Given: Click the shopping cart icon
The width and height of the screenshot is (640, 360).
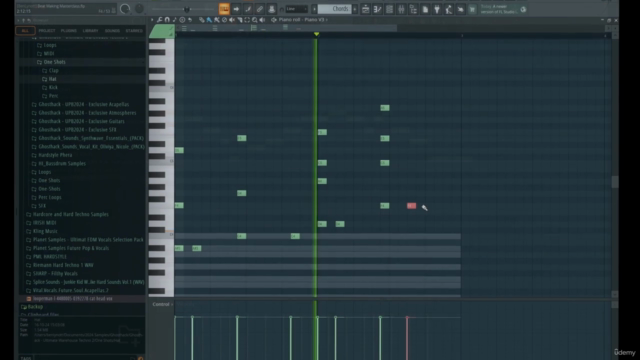Looking at the screenshot, I should (x=472, y=9).
